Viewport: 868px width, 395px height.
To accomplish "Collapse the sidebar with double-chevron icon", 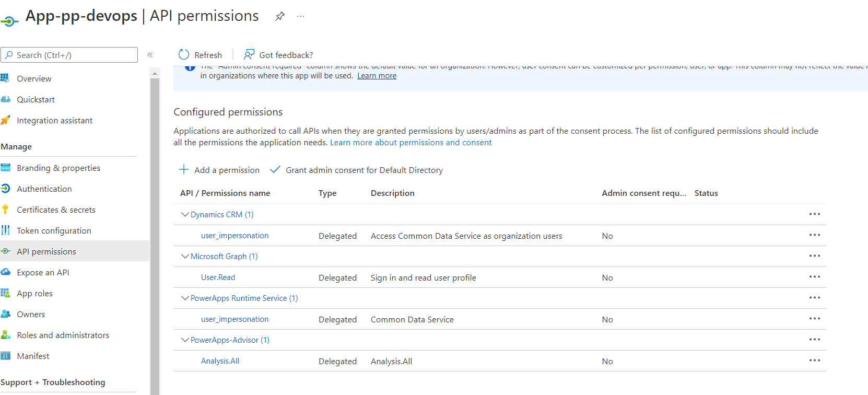I will [x=150, y=55].
